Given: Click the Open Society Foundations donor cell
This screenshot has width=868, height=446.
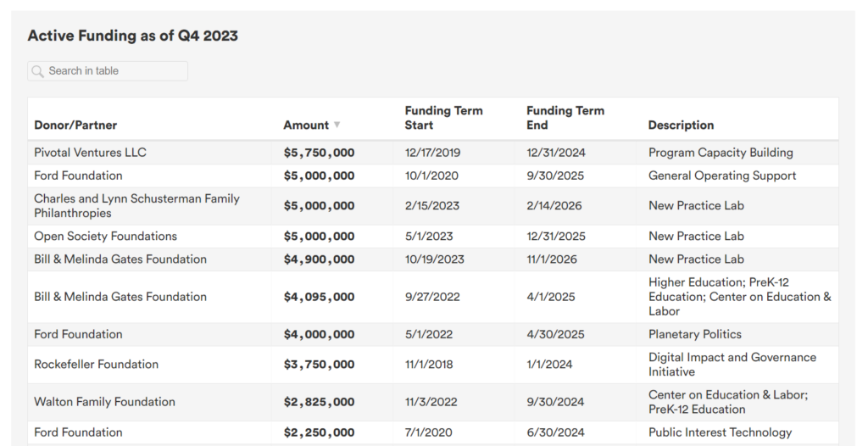Looking at the screenshot, I should click(x=106, y=236).
